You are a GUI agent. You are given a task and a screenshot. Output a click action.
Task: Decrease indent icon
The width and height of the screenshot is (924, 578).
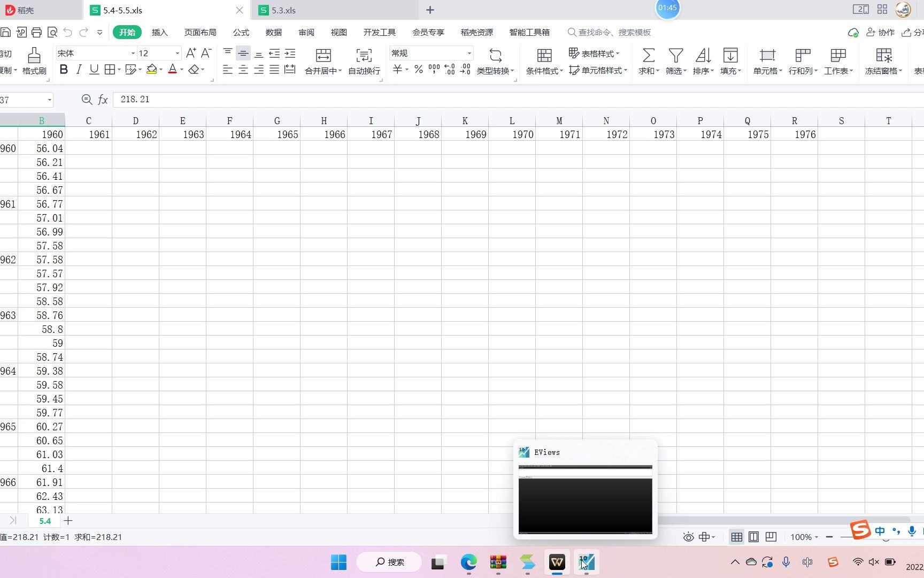[x=274, y=53]
